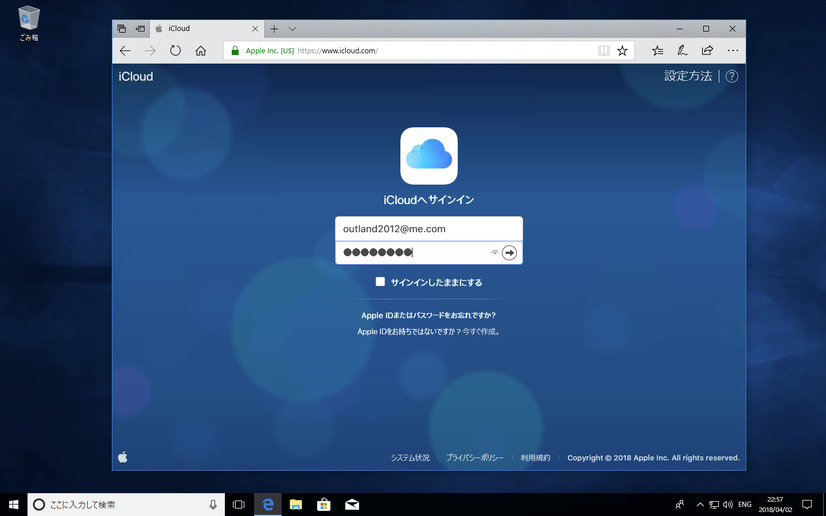Open the add notes pen icon
The image size is (826, 516).
[x=682, y=51]
